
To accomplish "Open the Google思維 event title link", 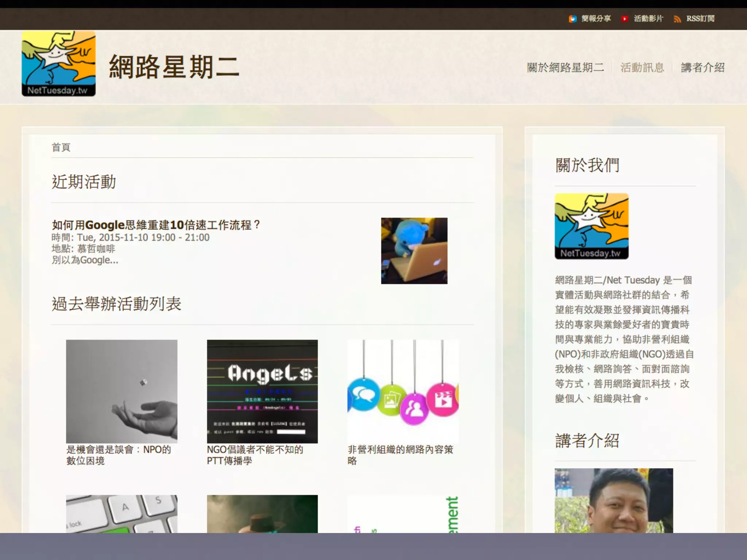I will click(x=156, y=225).
